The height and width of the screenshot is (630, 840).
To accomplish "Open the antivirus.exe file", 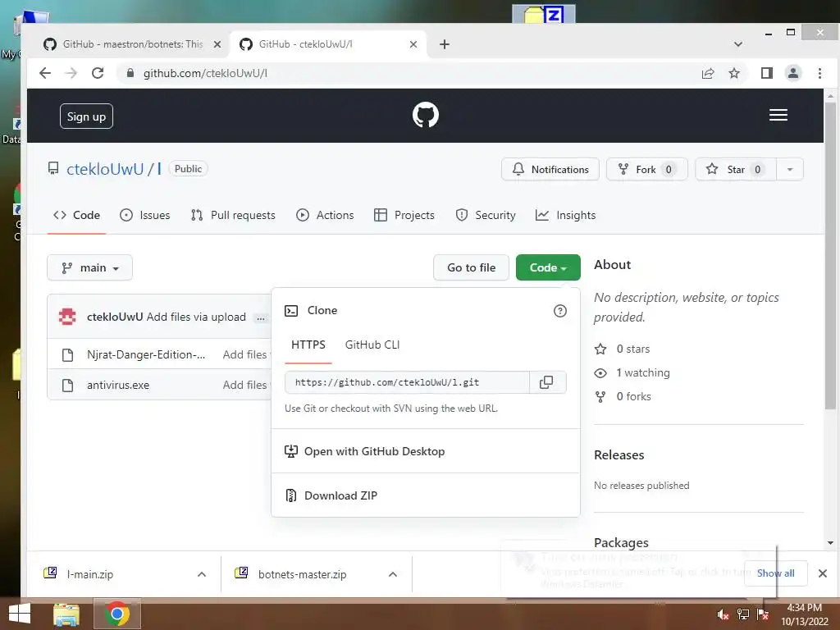I will (118, 386).
